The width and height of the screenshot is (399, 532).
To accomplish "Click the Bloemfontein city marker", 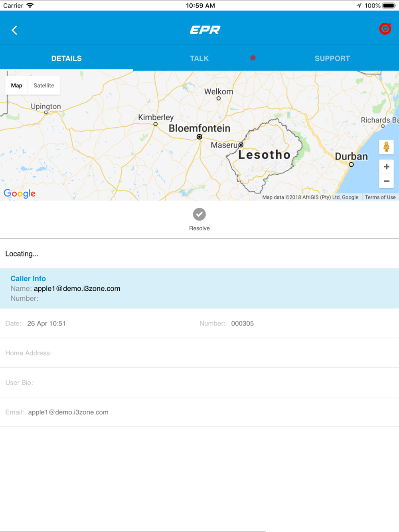I will click(199, 137).
